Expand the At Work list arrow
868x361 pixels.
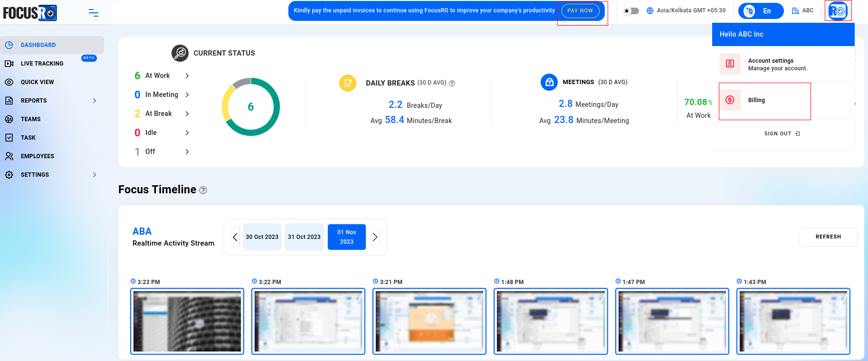click(x=187, y=76)
